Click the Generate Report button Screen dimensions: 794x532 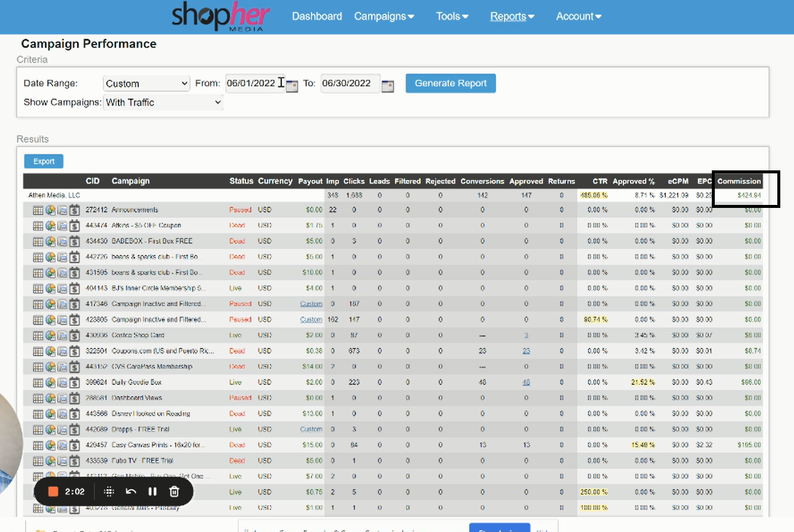[x=451, y=83]
